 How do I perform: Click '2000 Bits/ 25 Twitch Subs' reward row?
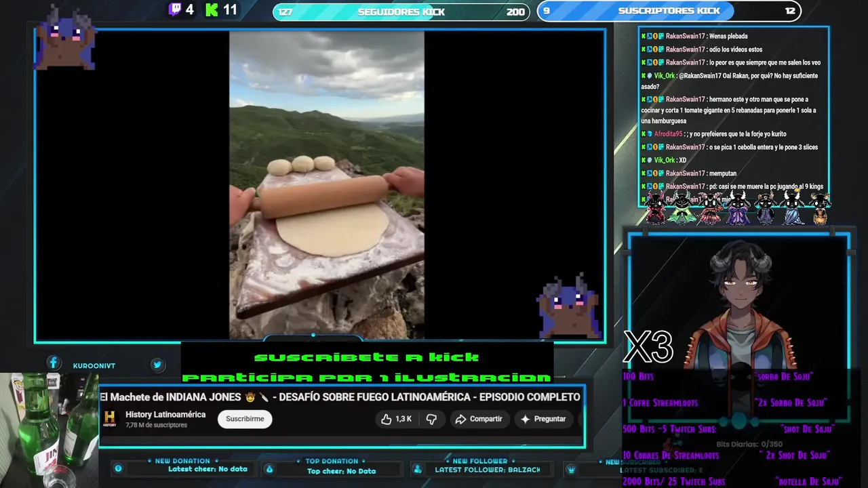(x=732, y=482)
